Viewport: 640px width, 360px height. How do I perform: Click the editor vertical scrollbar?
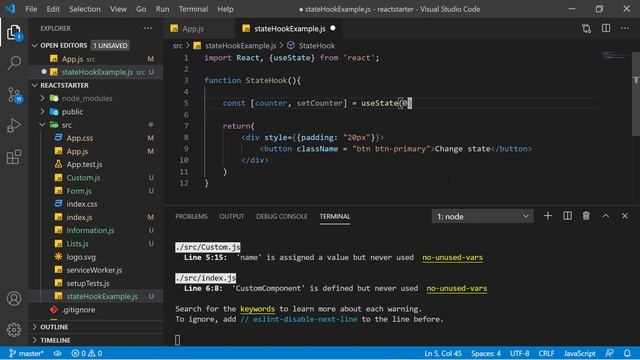click(x=636, y=94)
